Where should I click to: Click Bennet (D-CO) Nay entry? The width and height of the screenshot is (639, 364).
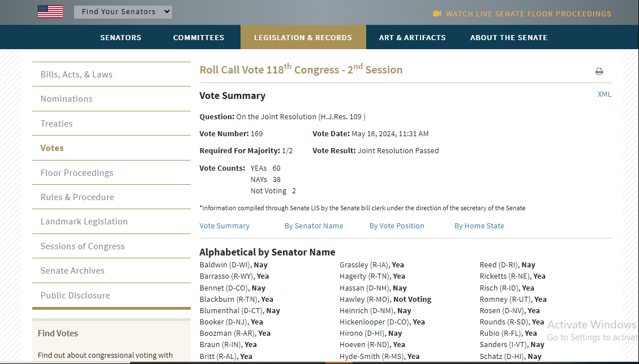click(232, 288)
